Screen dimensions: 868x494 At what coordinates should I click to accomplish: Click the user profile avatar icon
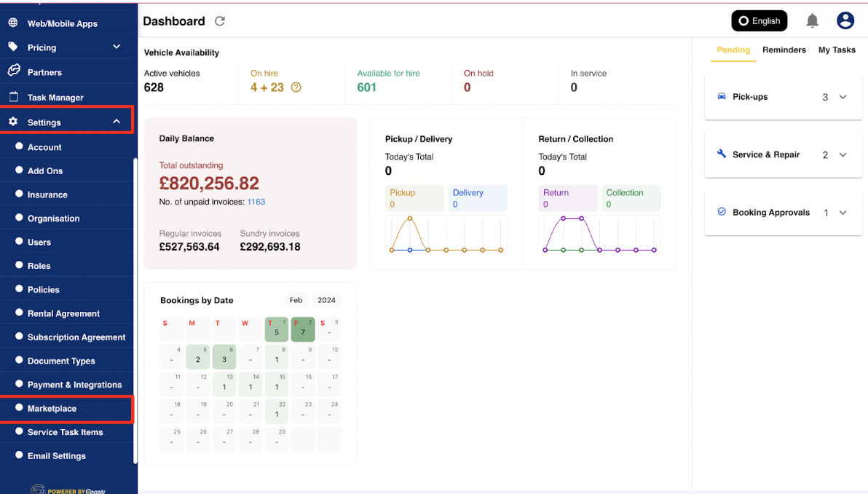coord(845,20)
